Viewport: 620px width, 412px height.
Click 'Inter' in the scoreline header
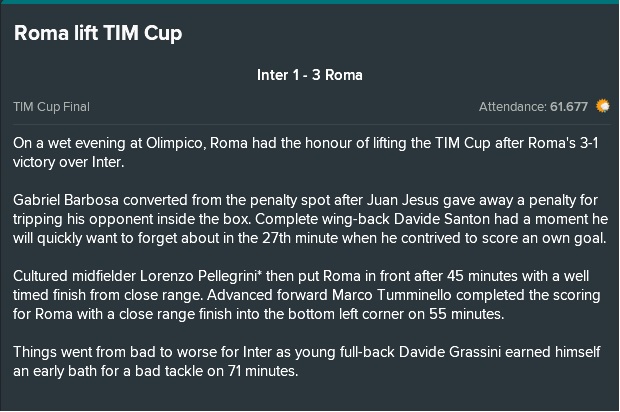(272, 75)
